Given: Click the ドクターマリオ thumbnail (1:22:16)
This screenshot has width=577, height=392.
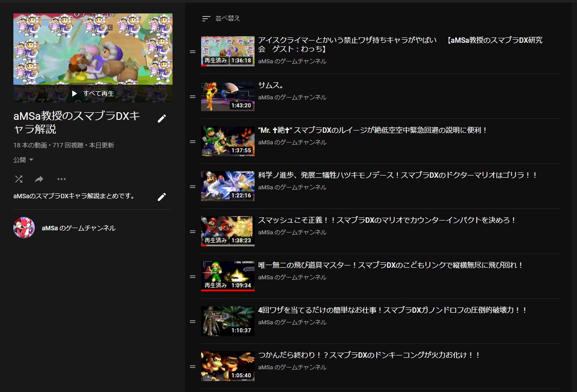Looking at the screenshot, I should [x=228, y=186].
